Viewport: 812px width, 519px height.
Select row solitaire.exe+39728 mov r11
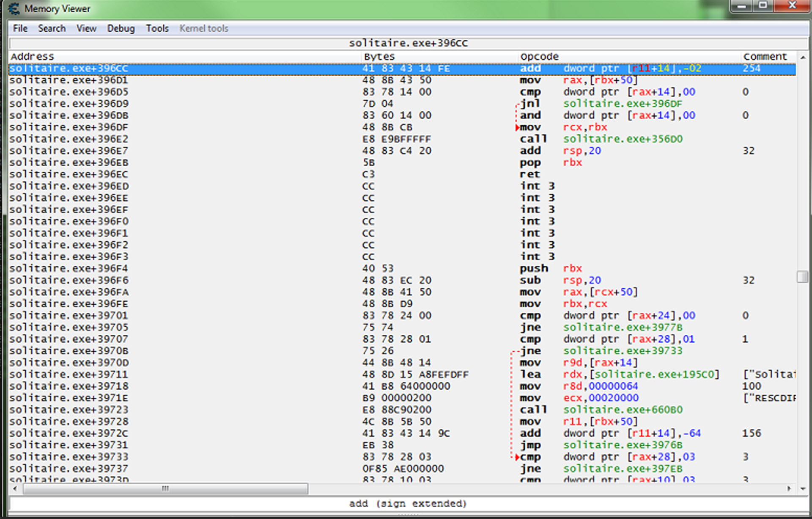(402, 422)
